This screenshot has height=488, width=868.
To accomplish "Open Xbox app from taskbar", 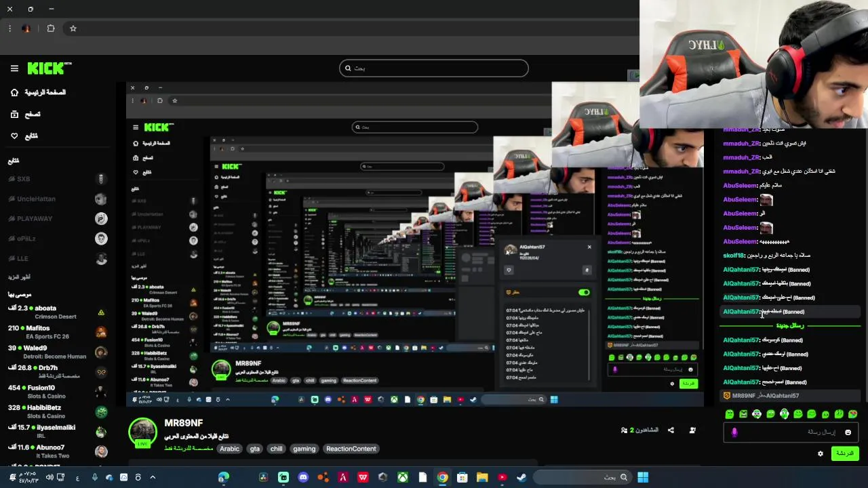I will 403,477.
